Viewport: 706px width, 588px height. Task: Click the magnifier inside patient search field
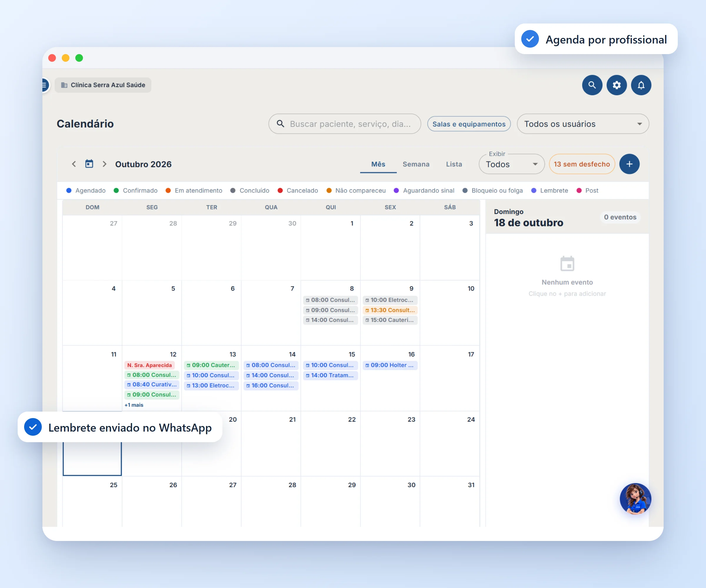(280, 124)
